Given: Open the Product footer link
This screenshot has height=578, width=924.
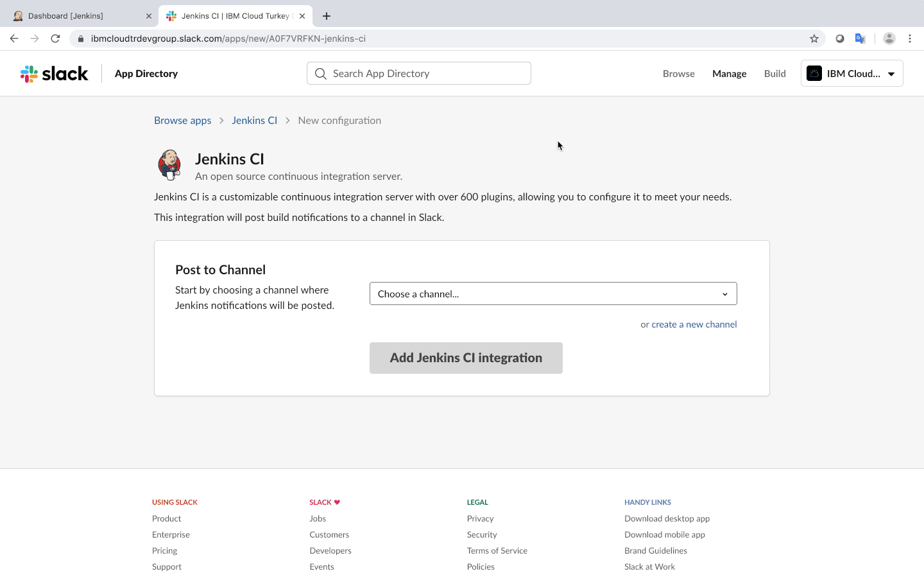Looking at the screenshot, I should (x=167, y=518).
